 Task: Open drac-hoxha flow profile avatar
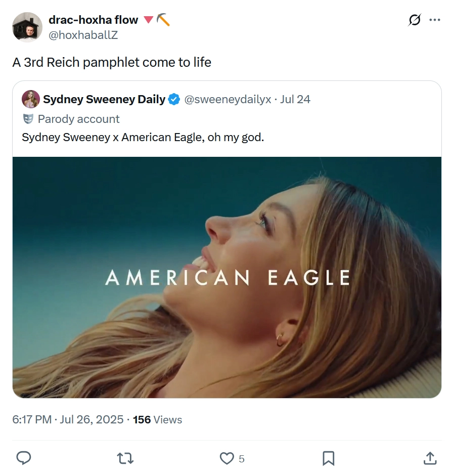pyautogui.click(x=27, y=27)
